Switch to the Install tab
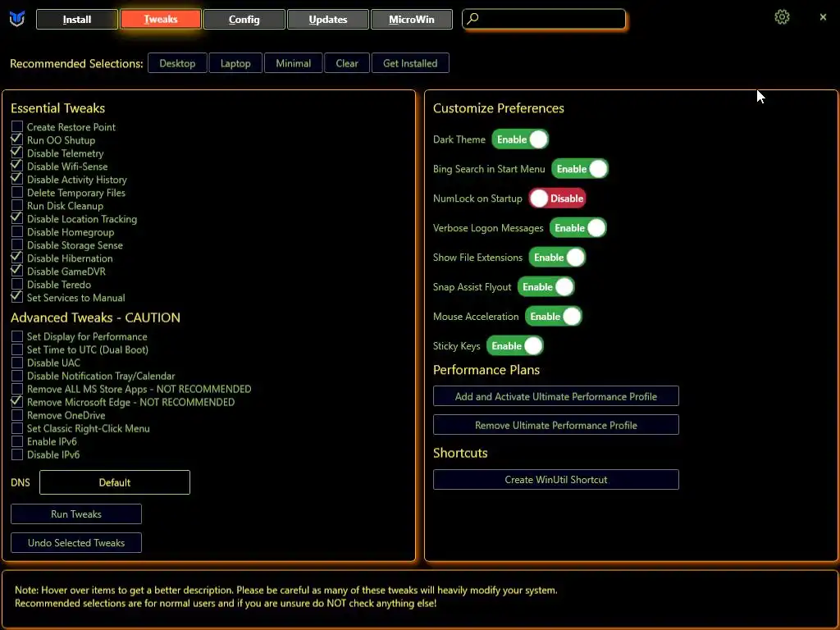Image resolution: width=840 pixels, height=630 pixels. point(77,20)
